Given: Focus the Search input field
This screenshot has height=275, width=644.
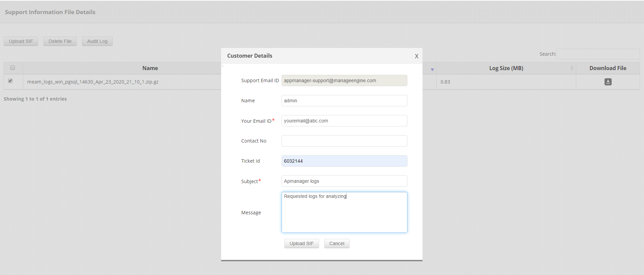Looking at the screenshot, I should click(x=598, y=54).
